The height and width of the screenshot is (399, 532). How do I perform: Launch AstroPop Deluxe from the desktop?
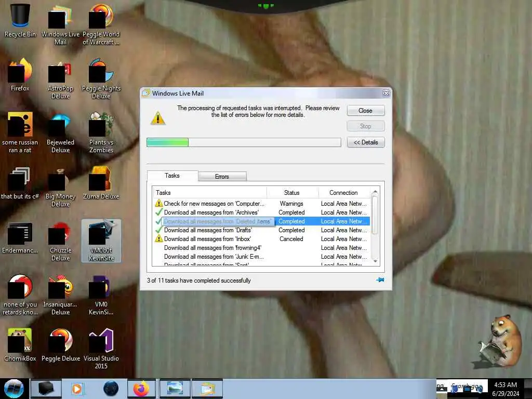[x=60, y=78]
